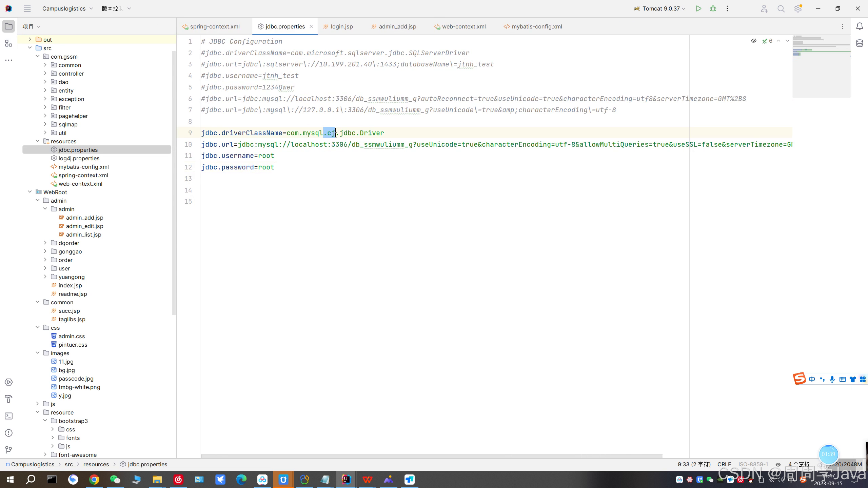Open the Notifications bell panel
This screenshot has width=868, height=488.
860,26
